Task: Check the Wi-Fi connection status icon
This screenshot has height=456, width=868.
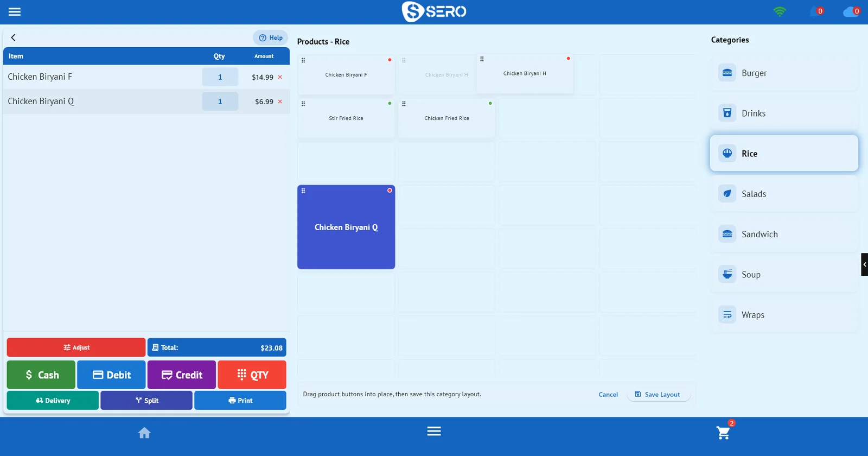Action: (x=780, y=11)
